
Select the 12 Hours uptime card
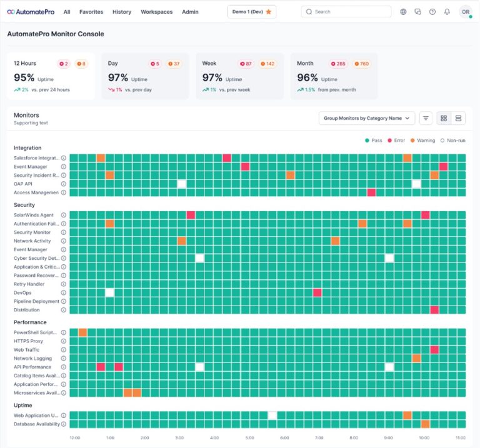[51, 76]
